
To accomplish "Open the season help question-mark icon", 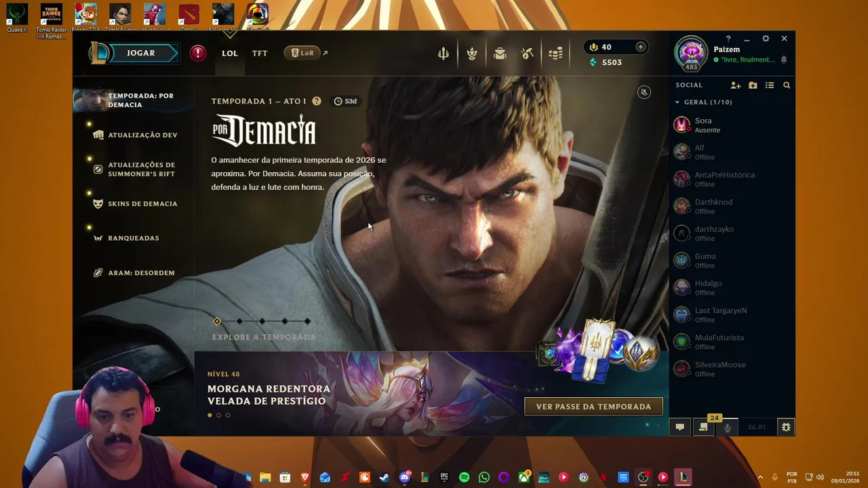I will [x=317, y=101].
